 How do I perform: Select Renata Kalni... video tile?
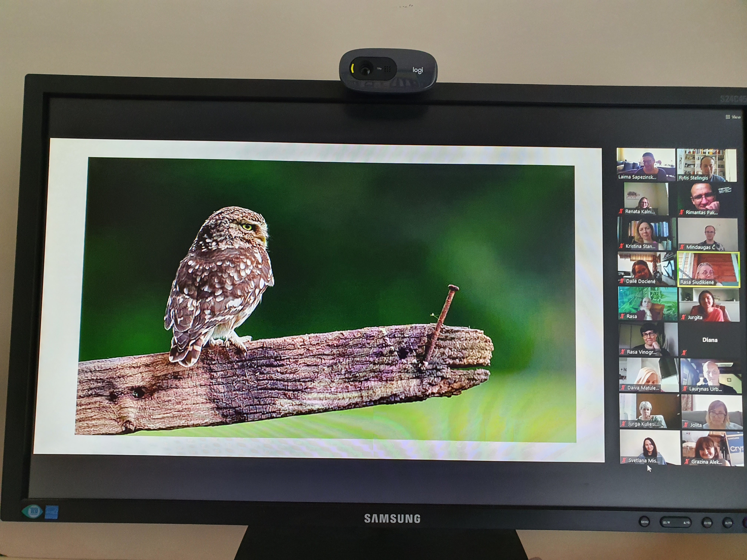click(x=646, y=199)
